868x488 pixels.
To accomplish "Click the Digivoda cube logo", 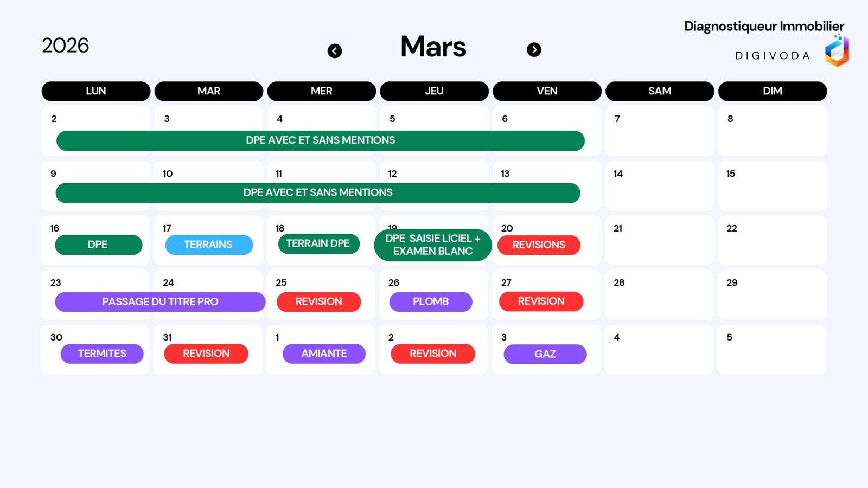I will (837, 51).
